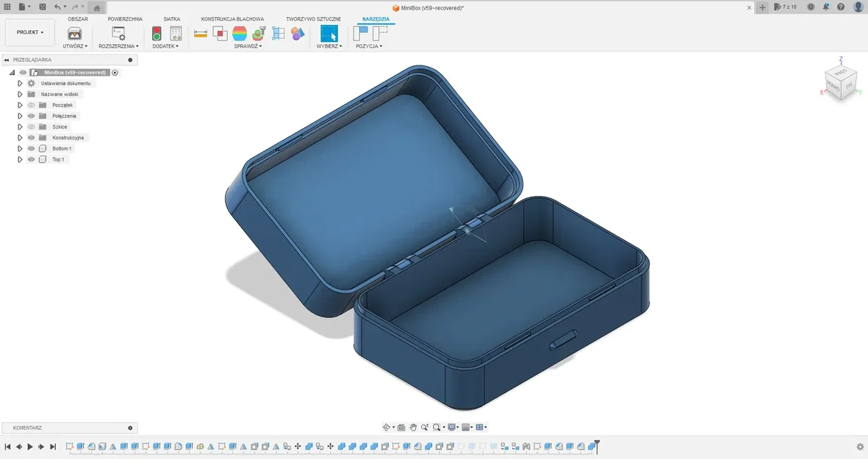Activate the Pan tool
The image size is (868, 459).
(414, 427)
